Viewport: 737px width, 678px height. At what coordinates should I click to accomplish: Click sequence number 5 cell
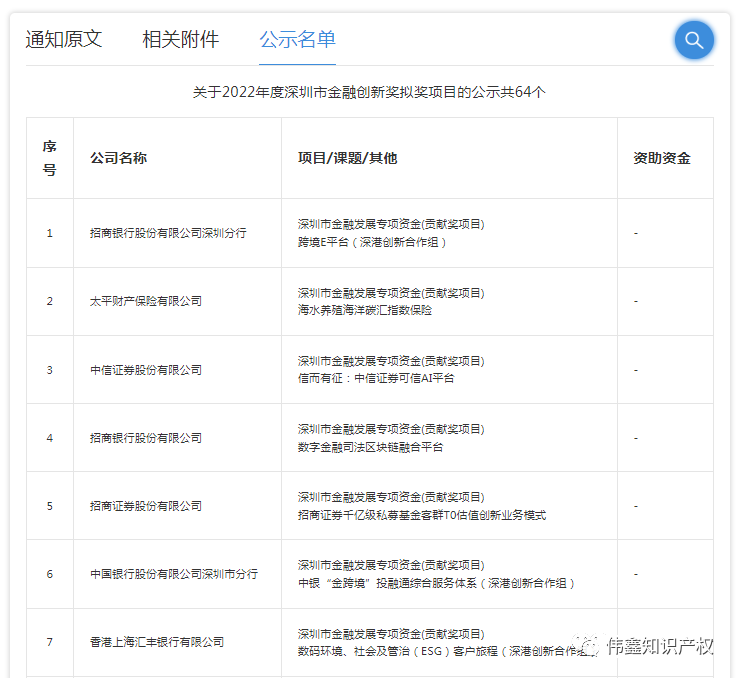(x=49, y=506)
